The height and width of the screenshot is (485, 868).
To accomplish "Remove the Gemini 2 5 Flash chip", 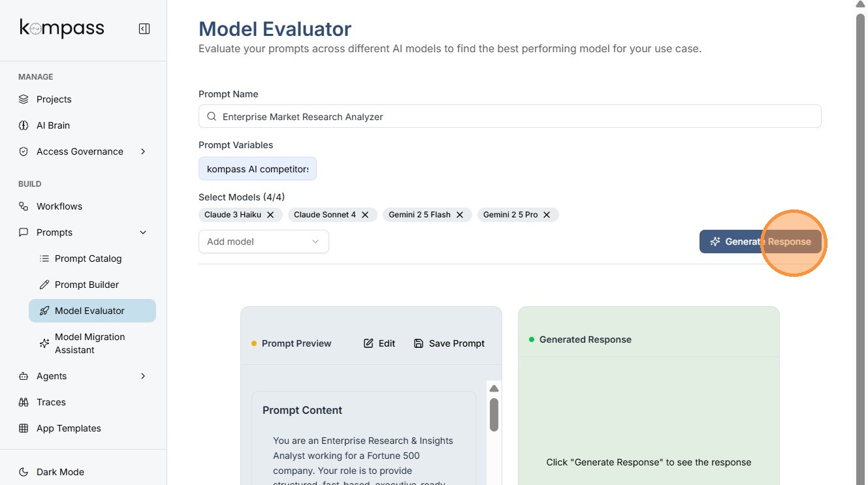I will (x=460, y=215).
